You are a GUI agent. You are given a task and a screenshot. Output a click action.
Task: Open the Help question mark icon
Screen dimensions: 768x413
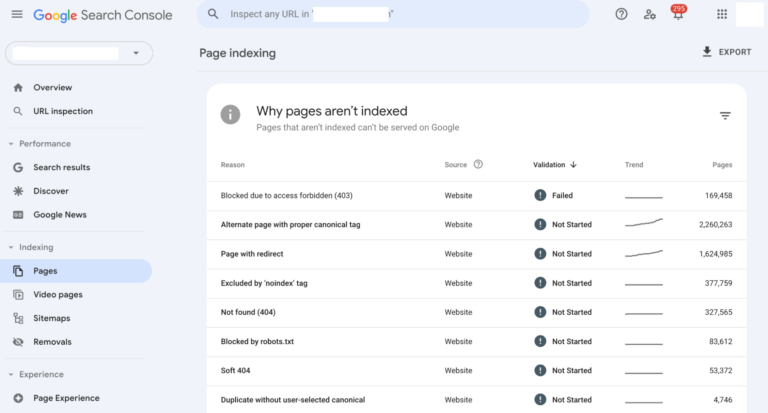tap(621, 14)
